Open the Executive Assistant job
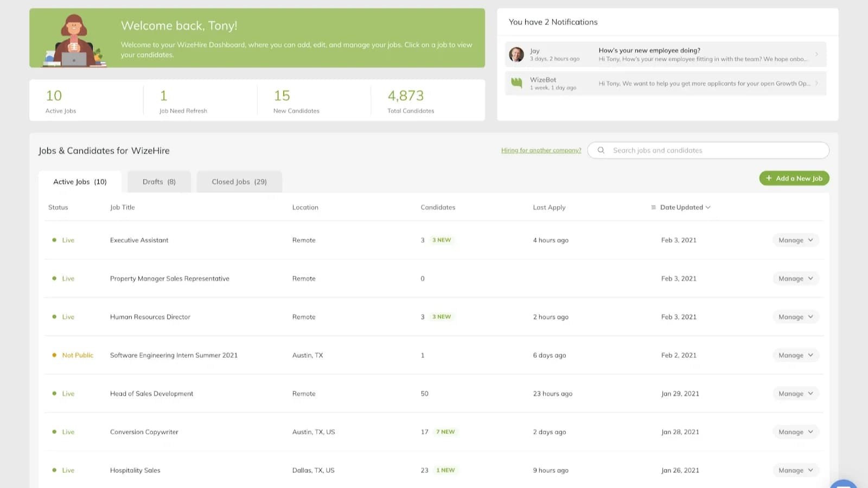The width and height of the screenshot is (868, 488). 139,240
